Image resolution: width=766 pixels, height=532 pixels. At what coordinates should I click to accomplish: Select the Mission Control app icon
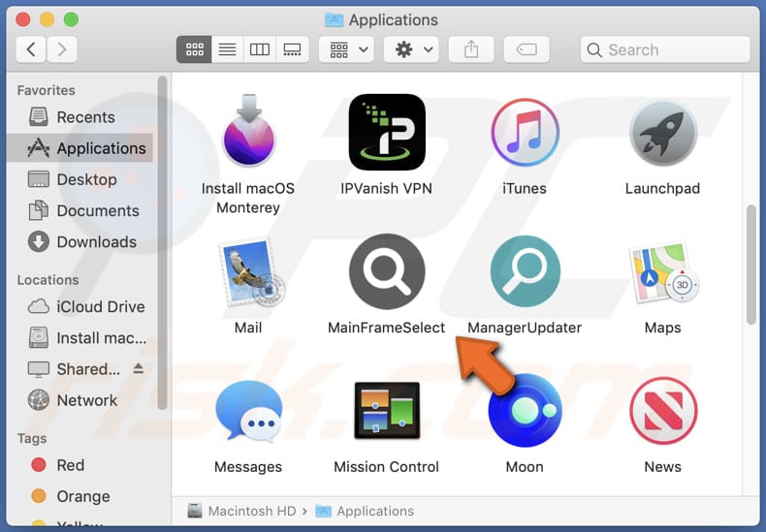pyautogui.click(x=387, y=411)
